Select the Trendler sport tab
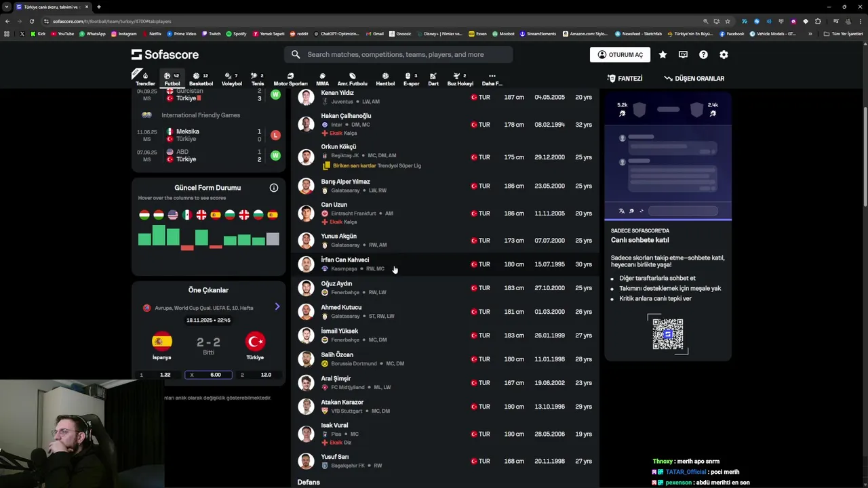868x488 pixels. (144, 79)
